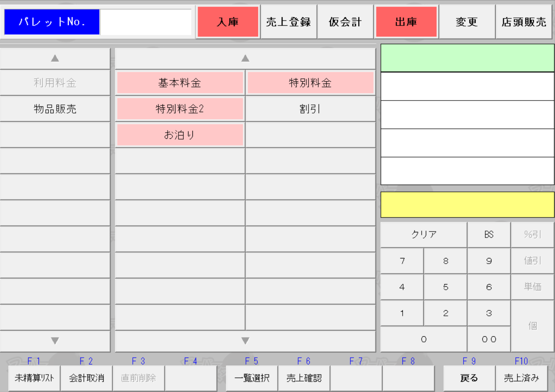This screenshot has width=555, height=392.
Task: Switch to 店頭販売
Action: [524, 22]
